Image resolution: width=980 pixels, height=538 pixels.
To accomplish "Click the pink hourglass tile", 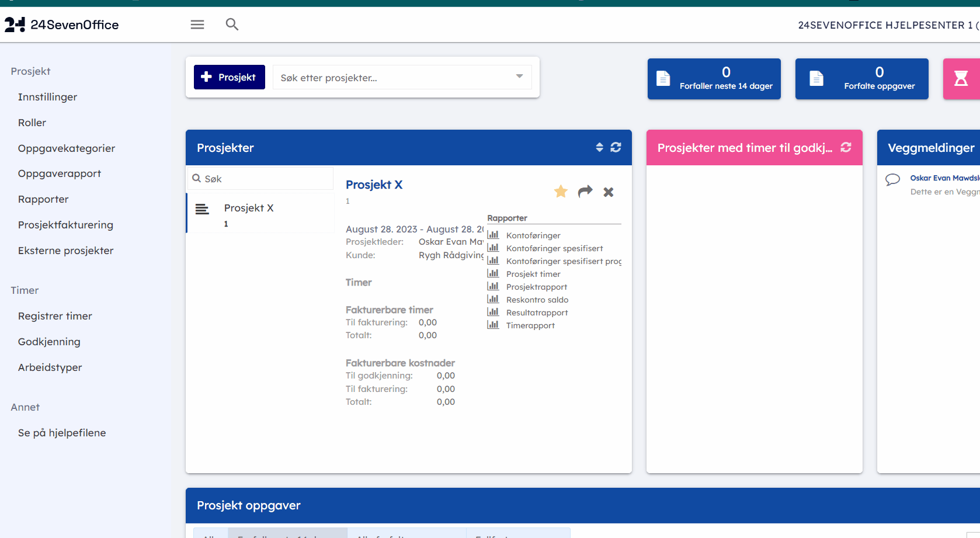I will (x=961, y=79).
